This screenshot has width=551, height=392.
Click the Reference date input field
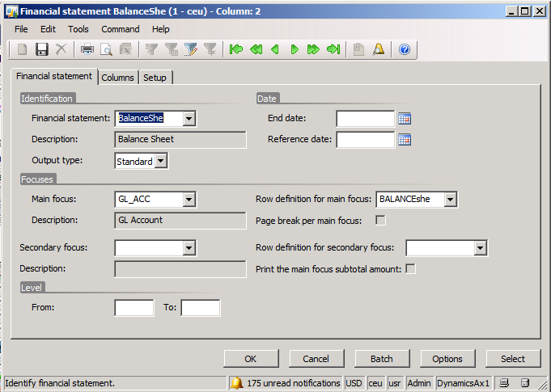pyautogui.click(x=366, y=140)
